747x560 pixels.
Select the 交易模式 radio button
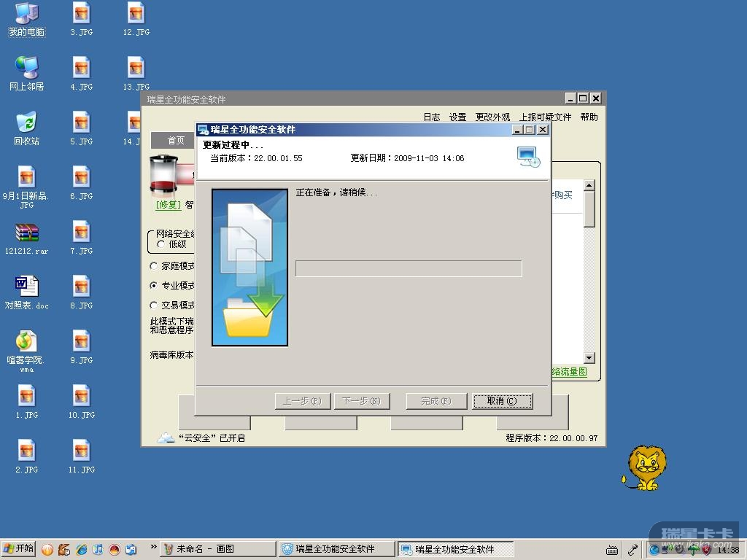point(153,305)
